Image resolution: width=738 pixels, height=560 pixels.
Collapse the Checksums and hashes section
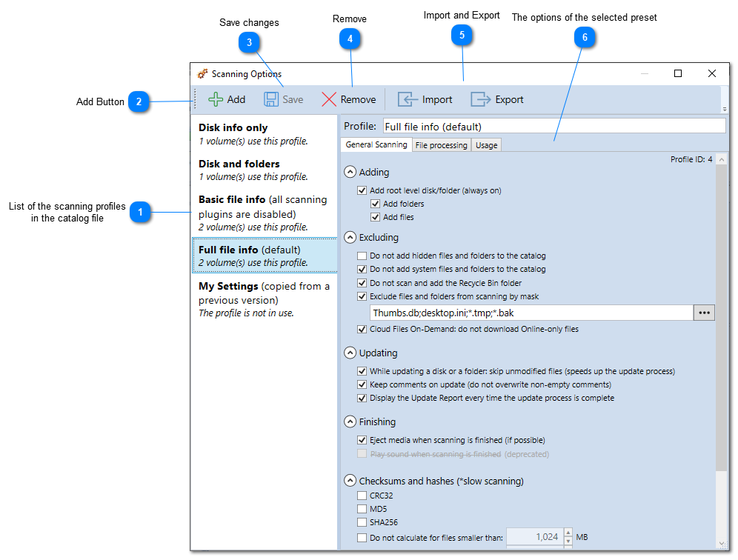(350, 480)
